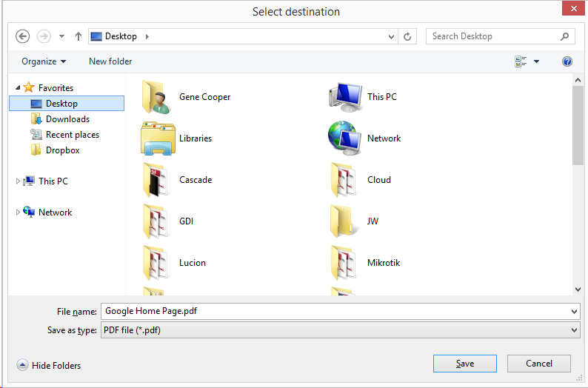Click the 'Gene Cooper' folder name
This screenshot has width=588, height=388.
[x=204, y=97]
